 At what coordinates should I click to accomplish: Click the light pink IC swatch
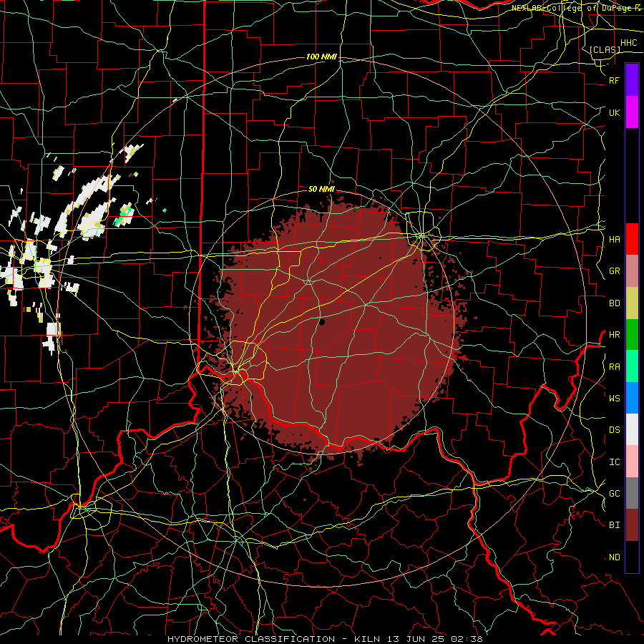click(x=632, y=462)
